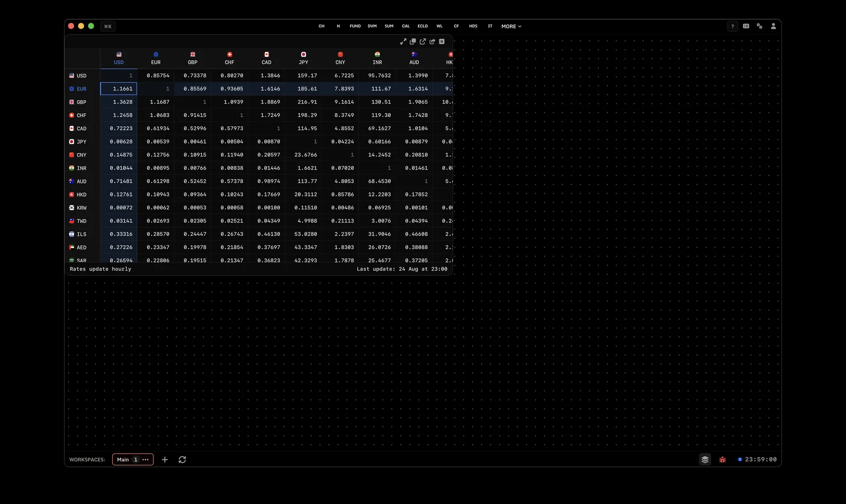Open the HDS menu item
The height and width of the screenshot is (504, 846).
473,26
